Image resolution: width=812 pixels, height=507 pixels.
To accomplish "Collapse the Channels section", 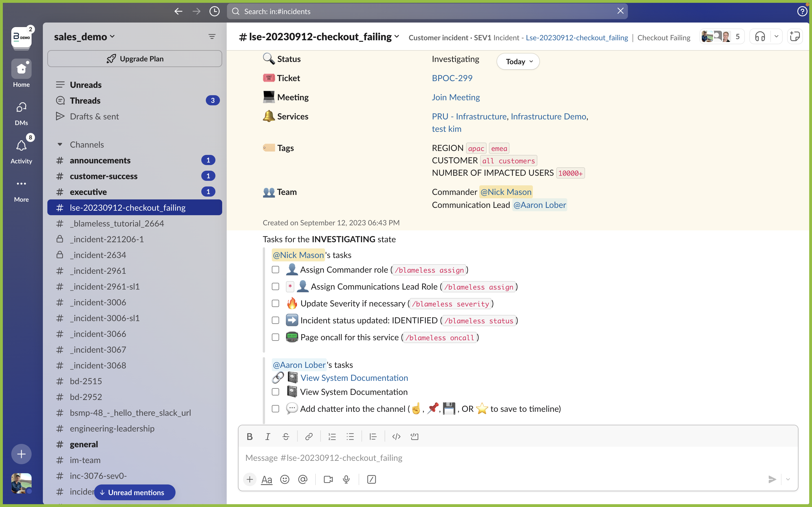I will coord(60,144).
